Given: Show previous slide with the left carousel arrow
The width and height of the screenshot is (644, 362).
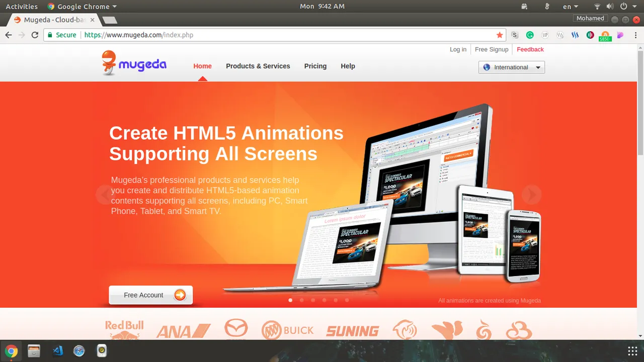Looking at the screenshot, I should click(105, 195).
